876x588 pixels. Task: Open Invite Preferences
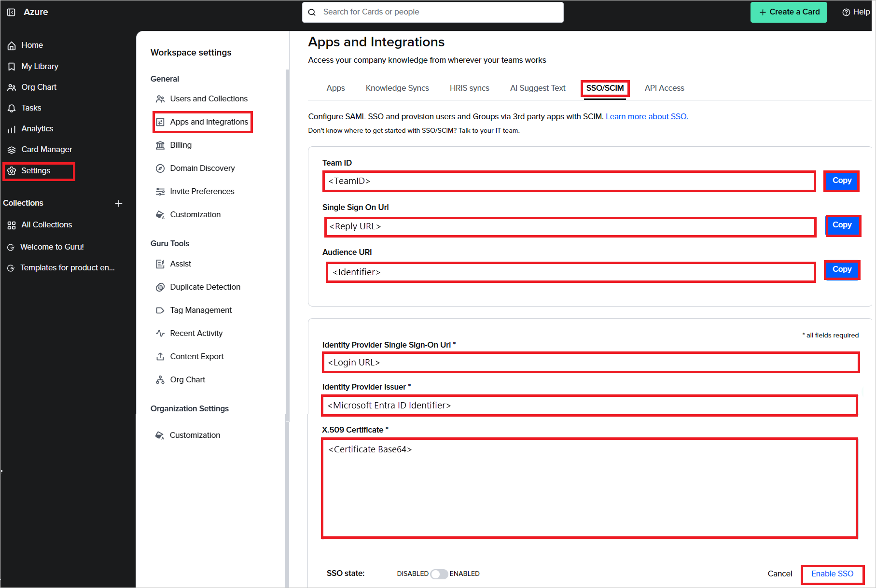click(x=202, y=191)
